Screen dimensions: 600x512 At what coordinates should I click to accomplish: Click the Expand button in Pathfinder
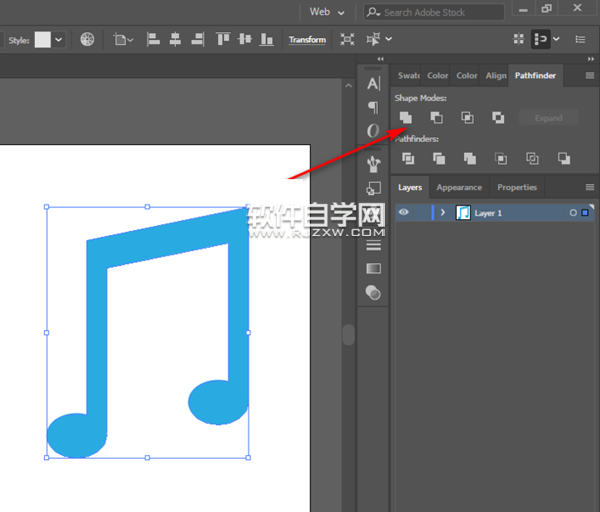click(x=548, y=118)
